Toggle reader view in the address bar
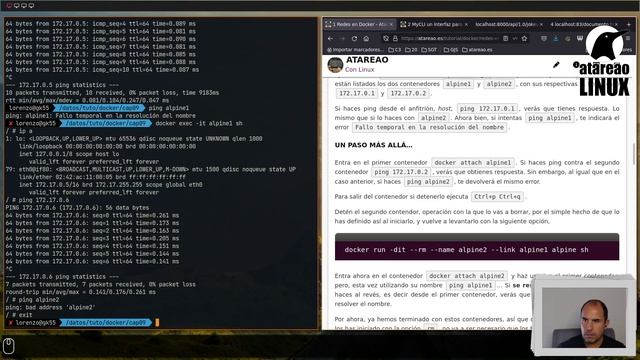Screen dimensions: 640x360 click(505, 38)
